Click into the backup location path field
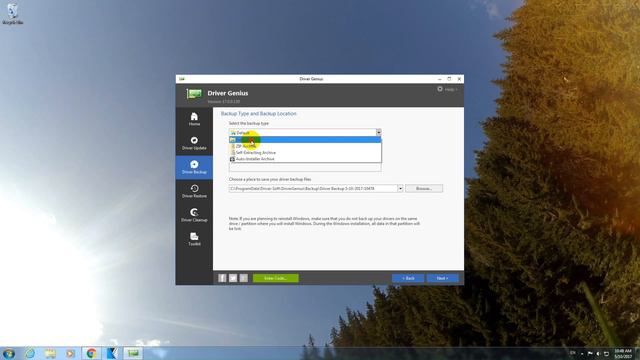Image resolution: width=640 pixels, height=360 pixels. pyautogui.click(x=313, y=189)
